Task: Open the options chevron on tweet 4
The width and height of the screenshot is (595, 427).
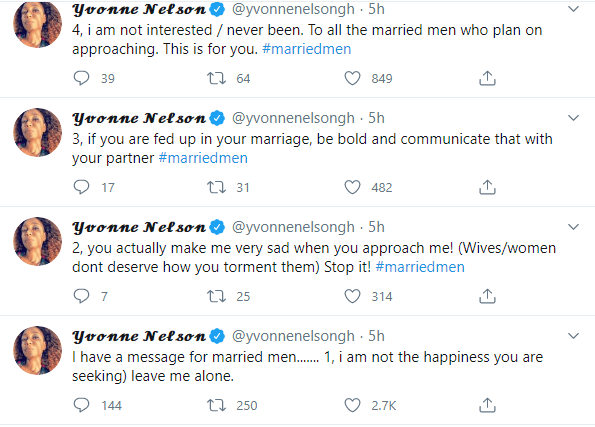Action: (573, 9)
